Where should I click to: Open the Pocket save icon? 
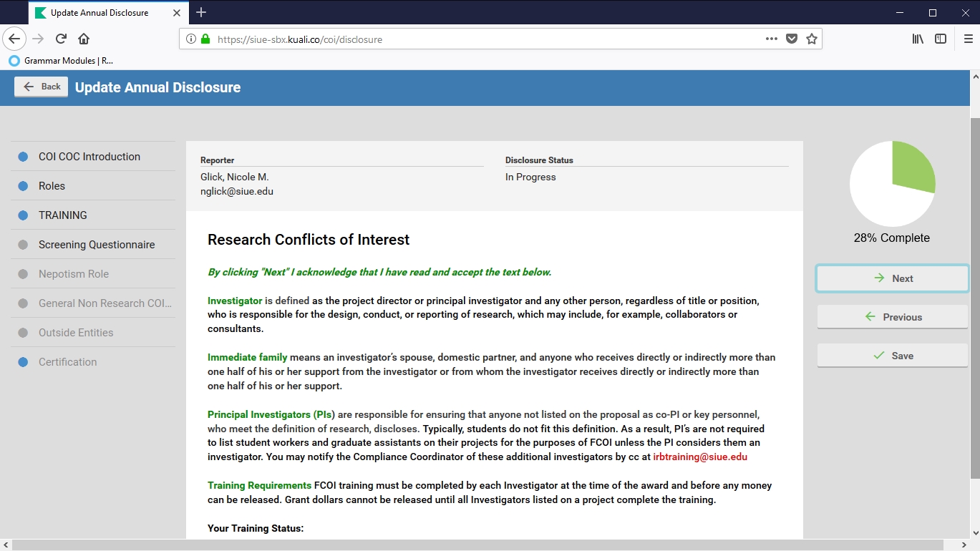(x=791, y=39)
